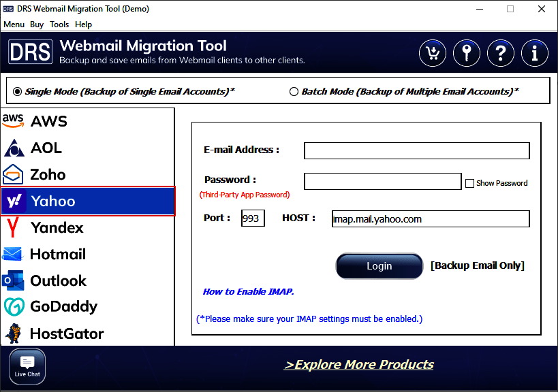The height and width of the screenshot is (392, 558).
Task: Select Hotmail as the email source
Action: (58, 254)
